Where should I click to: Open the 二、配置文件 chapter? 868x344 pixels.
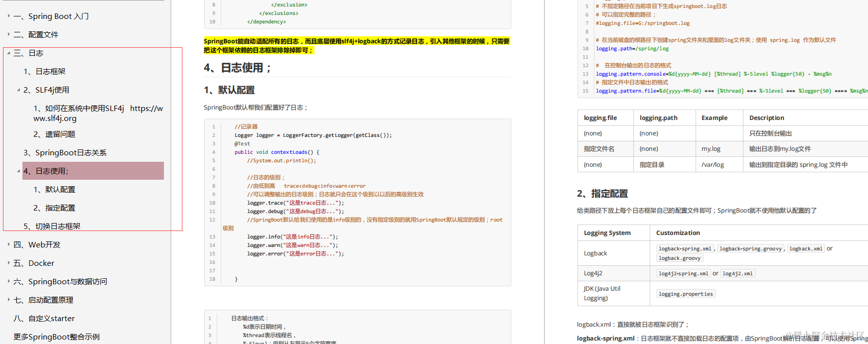[x=36, y=34]
